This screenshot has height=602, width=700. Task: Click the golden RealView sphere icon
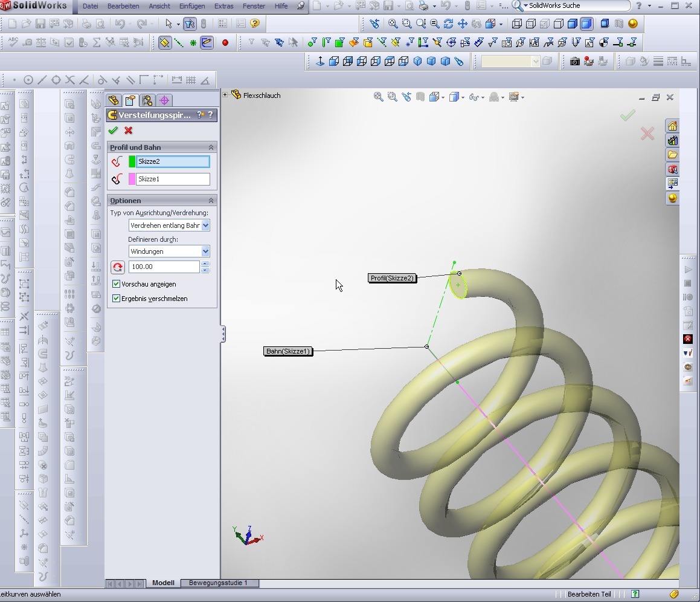coord(632,24)
